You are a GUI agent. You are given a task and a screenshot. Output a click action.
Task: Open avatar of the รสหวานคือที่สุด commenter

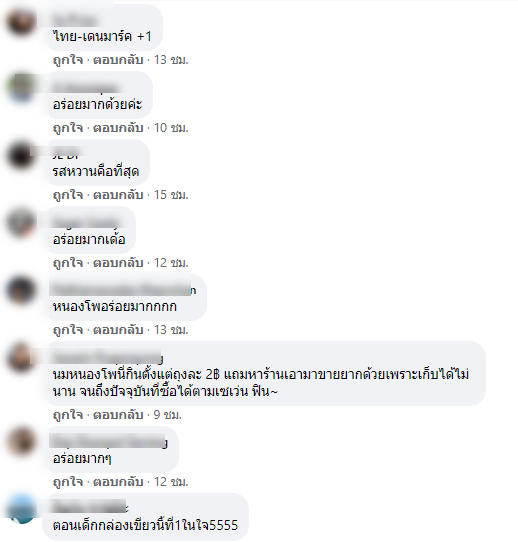(x=21, y=156)
